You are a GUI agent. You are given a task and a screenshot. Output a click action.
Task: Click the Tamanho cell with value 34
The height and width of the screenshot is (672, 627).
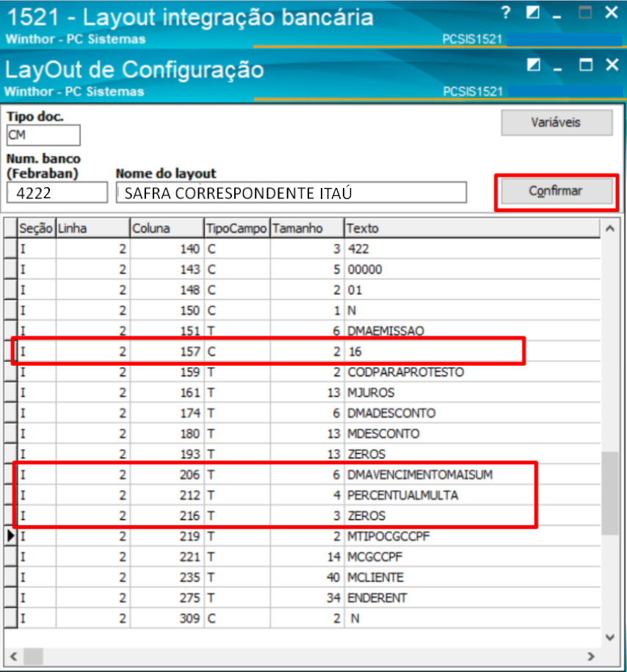click(x=308, y=599)
